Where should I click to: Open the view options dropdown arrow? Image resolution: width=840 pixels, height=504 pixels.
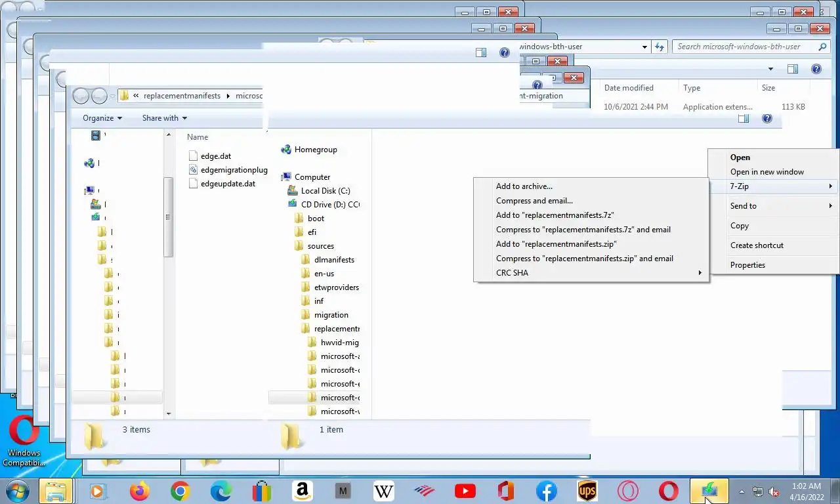pyautogui.click(x=771, y=69)
